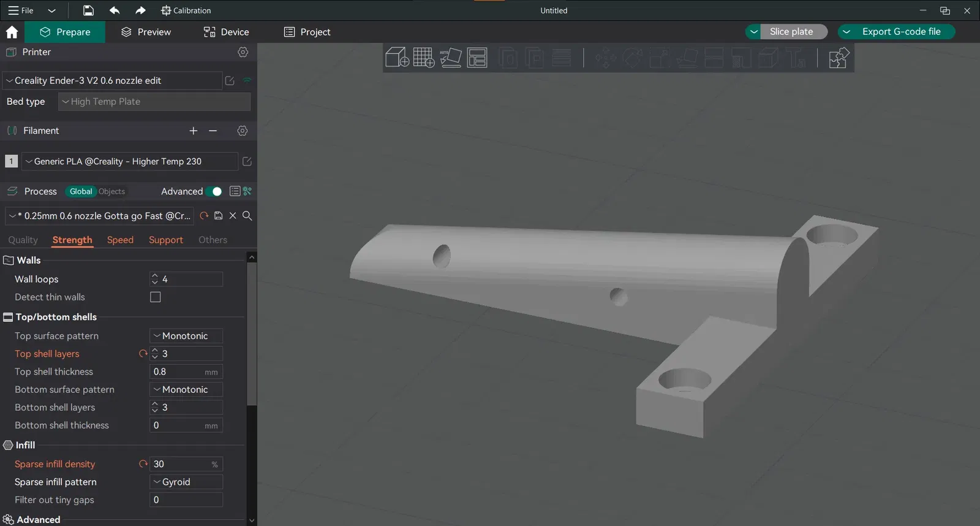
Task: Add a model with the cube icon
Action: [397, 58]
